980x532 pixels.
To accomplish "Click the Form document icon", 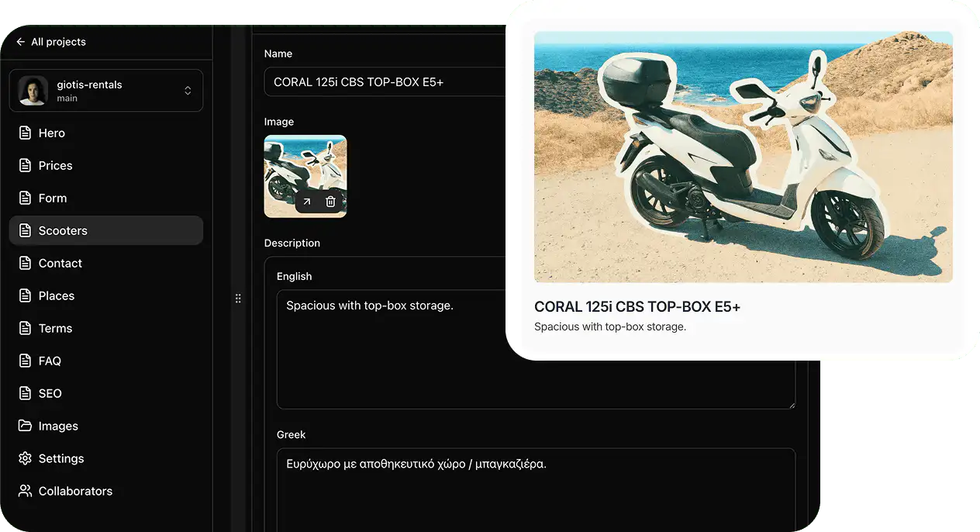I will 26,199.
